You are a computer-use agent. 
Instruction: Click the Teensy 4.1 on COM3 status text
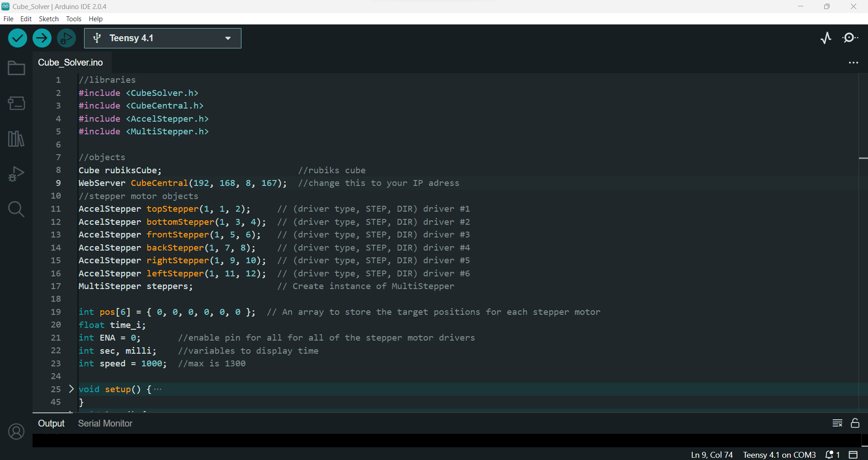coord(779,455)
